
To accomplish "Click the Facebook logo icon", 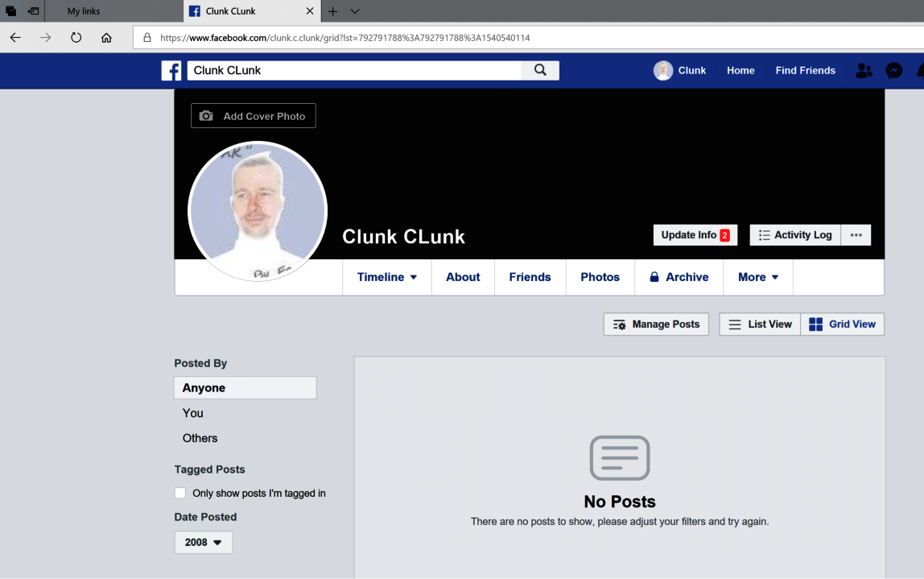I will (171, 71).
